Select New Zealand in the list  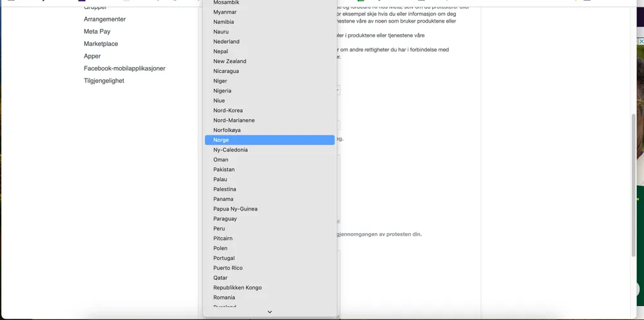coord(230,61)
